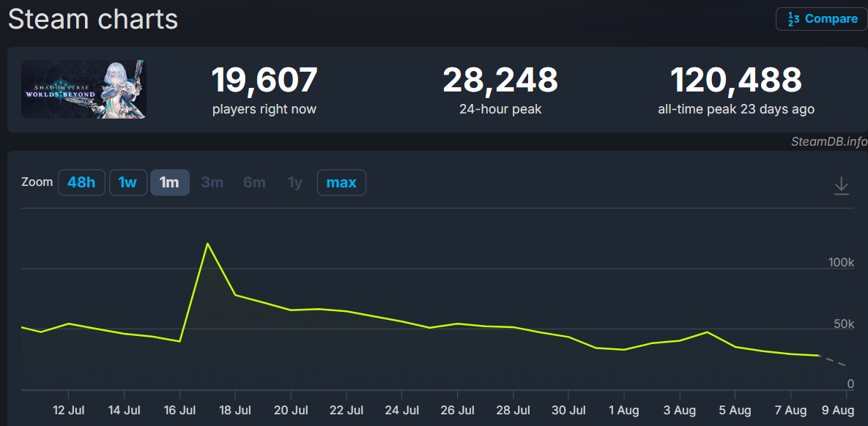
Task: Set chart zoom to 1w
Action: point(128,182)
